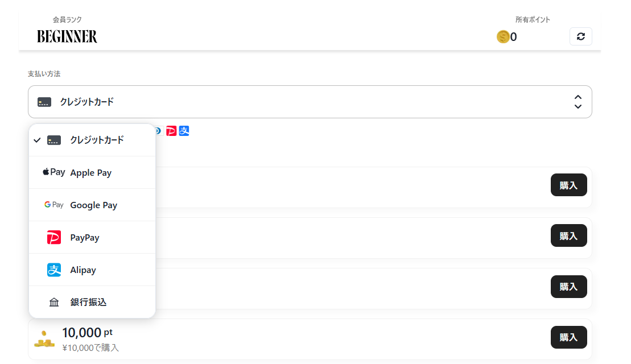631x364 pixels.
Task: Click the BEGINNER member rank label
Action: point(67,36)
